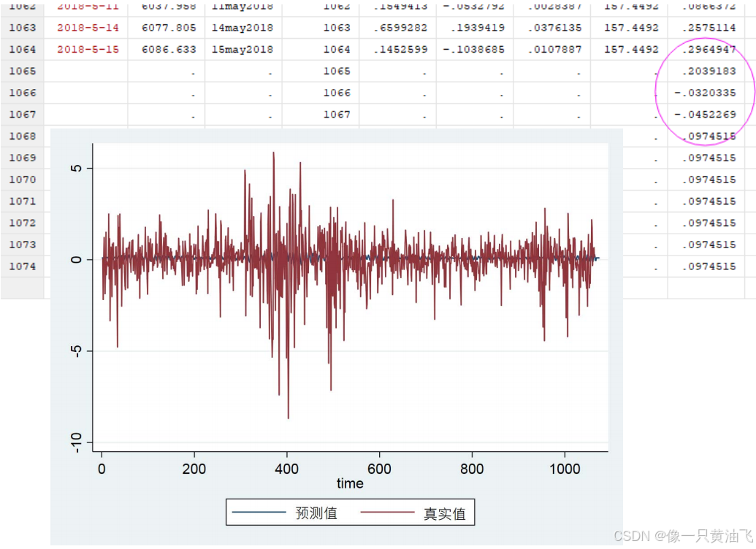Image resolution: width=756 pixels, height=549 pixels.
Task: Select index cell 1063 next to 14may2018
Action: [337, 28]
